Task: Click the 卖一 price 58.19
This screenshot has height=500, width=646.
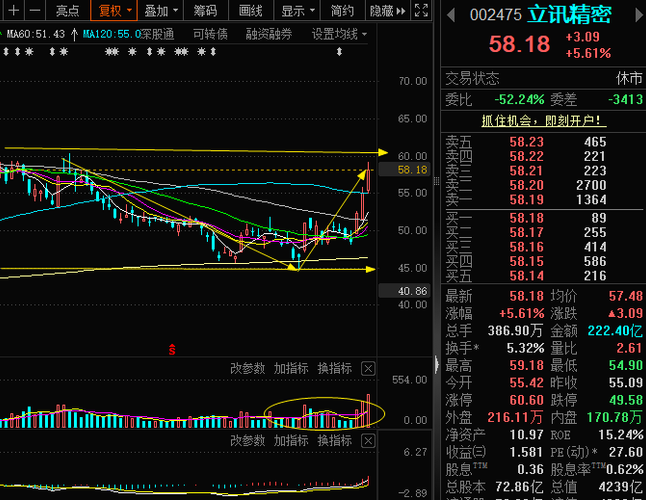Action: click(527, 200)
